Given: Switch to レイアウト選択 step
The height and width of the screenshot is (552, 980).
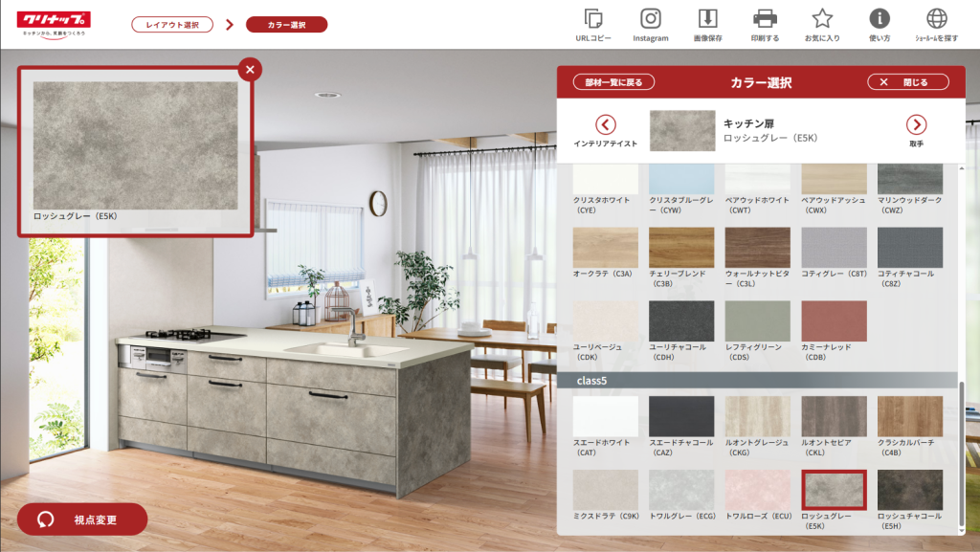Looking at the screenshot, I should tap(172, 25).
